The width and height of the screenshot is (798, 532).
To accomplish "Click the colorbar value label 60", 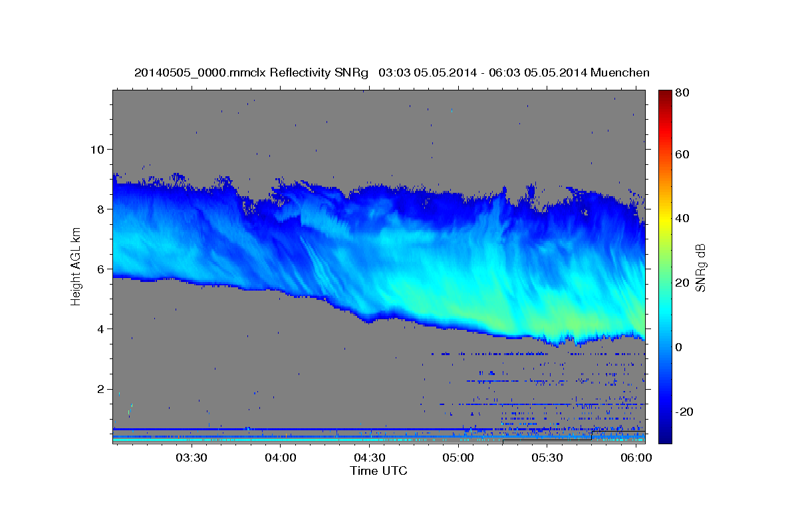I will (x=683, y=154).
